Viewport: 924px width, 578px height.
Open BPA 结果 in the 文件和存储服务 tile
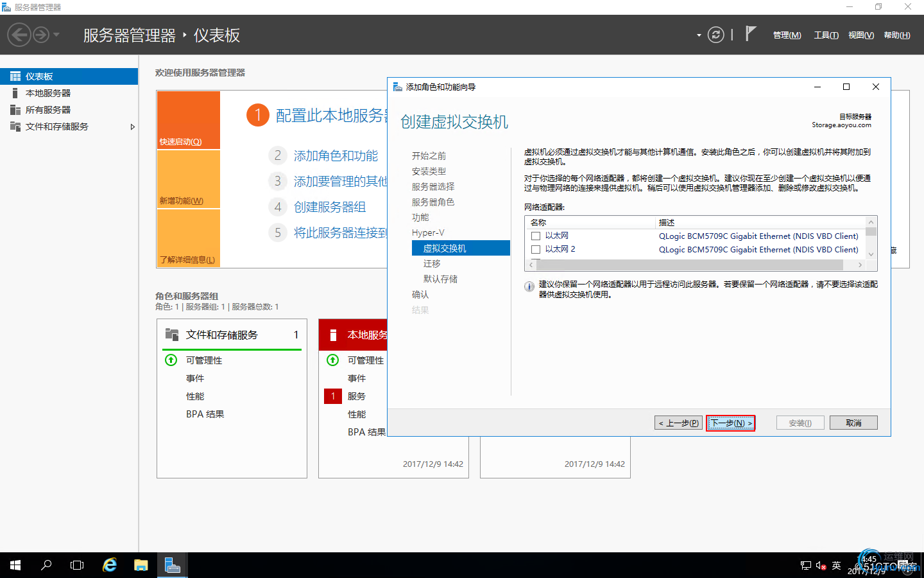coord(205,414)
